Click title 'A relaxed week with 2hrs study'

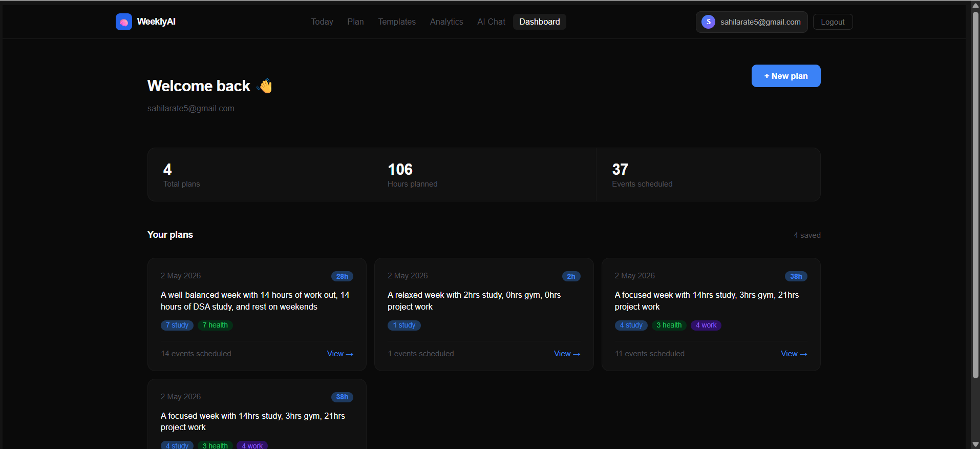tap(474, 301)
